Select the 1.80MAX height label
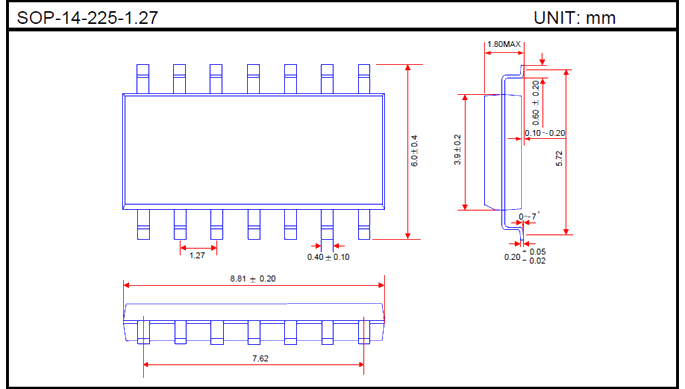Screen dimensions: 685x389 tap(504, 44)
